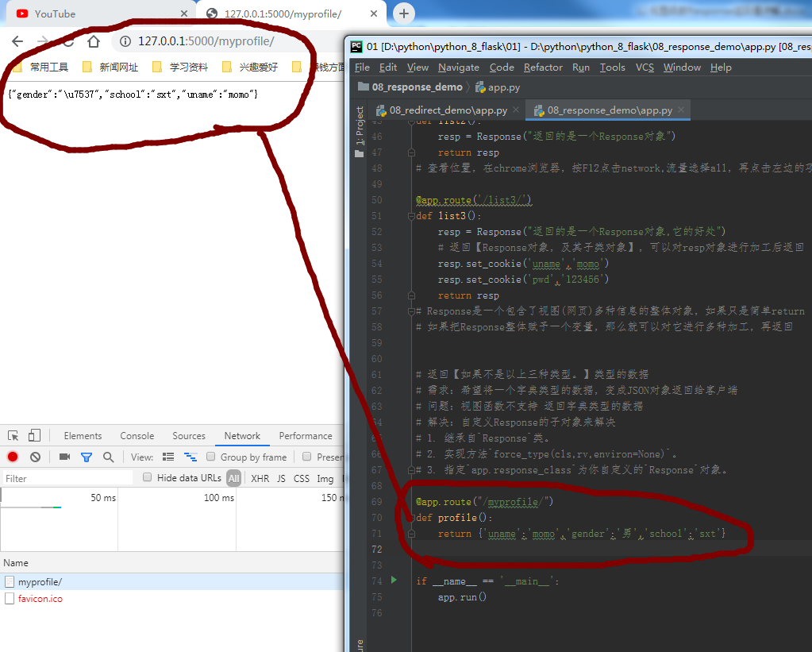Close the 08_response_demo\app.py editor tab
The height and width of the screenshot is (652, 812).
[681, 110]
